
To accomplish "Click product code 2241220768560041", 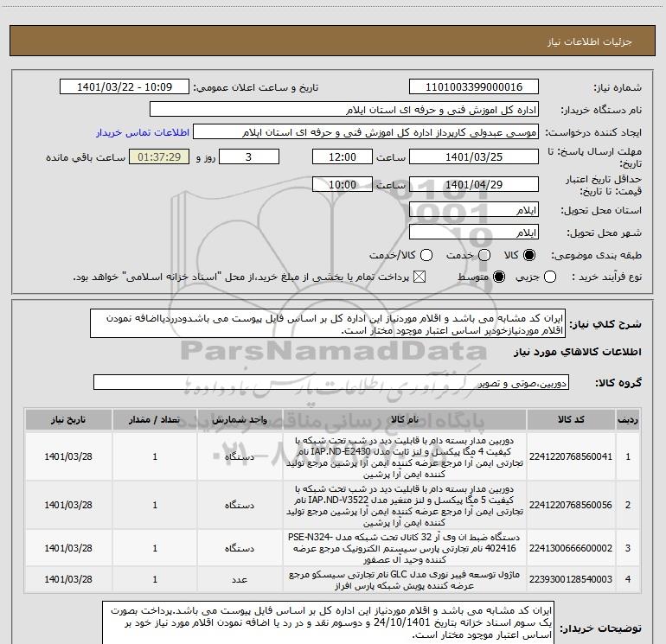I will click(571, 456).
